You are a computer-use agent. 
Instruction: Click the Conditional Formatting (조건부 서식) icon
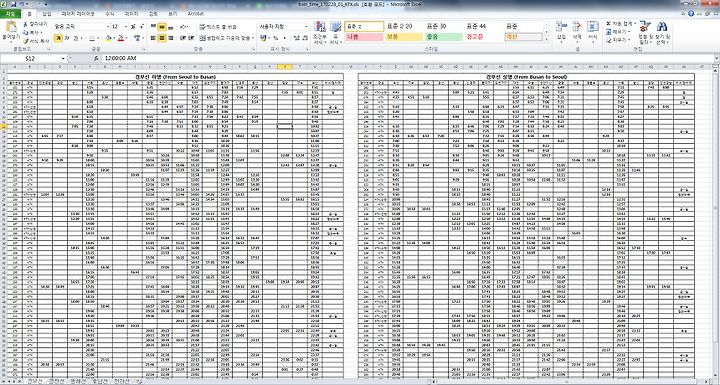pyautogui.click(x=320, y=28)
